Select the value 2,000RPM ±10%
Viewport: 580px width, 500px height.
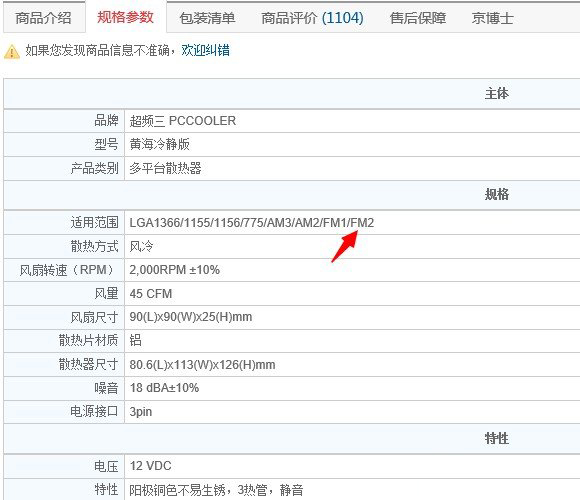[x=175, y=270]
